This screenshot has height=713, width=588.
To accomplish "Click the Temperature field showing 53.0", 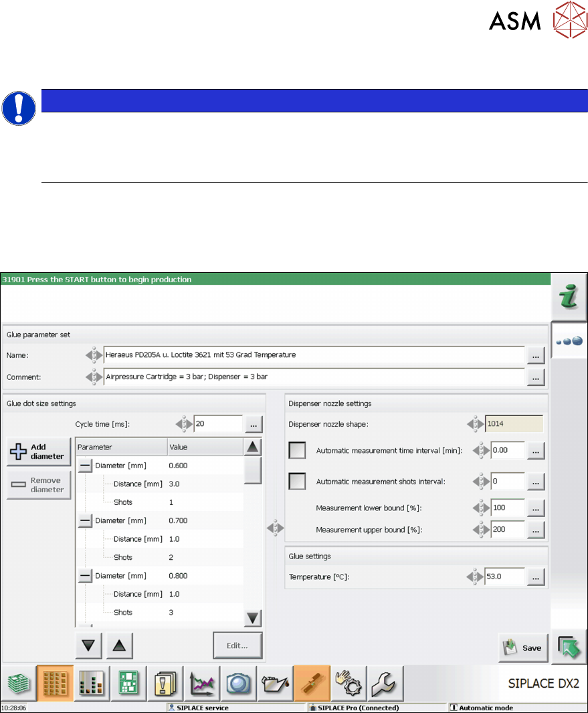I will click(505, 577).
